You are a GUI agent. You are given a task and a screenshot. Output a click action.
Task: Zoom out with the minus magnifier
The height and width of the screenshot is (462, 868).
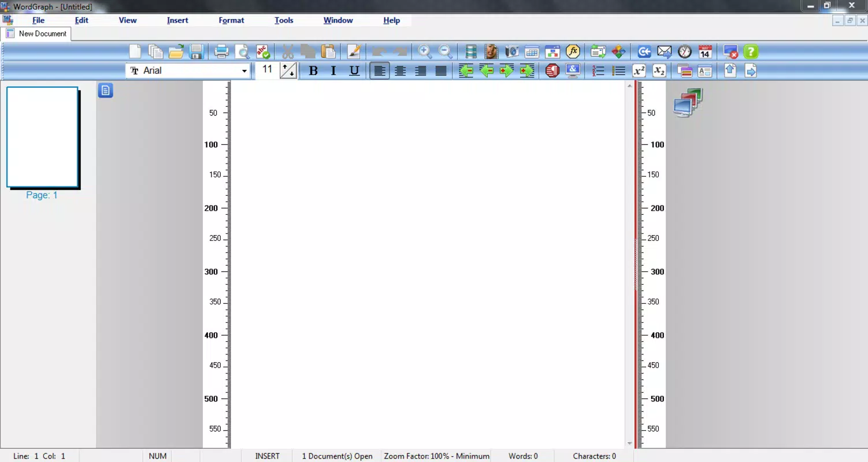(x=446, y=51)
